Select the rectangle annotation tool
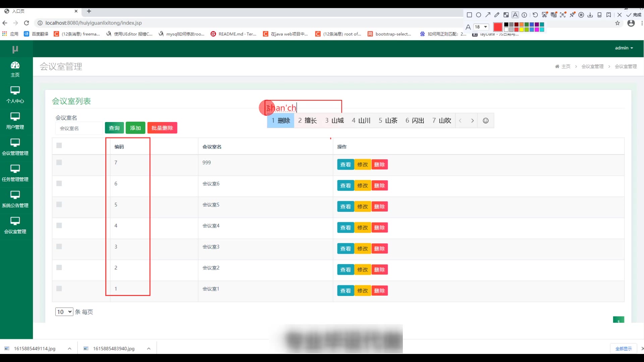The image size is (644, 362). tap(469, 15)
